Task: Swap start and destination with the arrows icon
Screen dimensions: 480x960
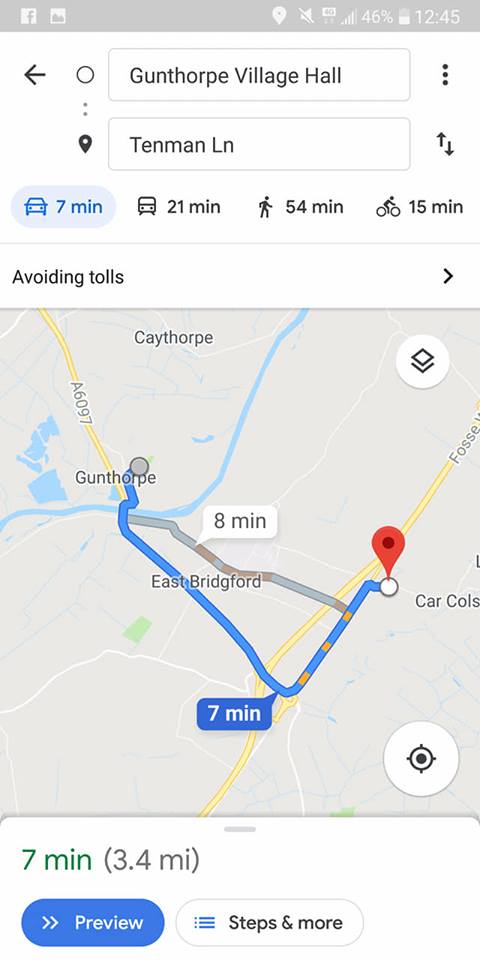Action: click(x=445, y=144)
